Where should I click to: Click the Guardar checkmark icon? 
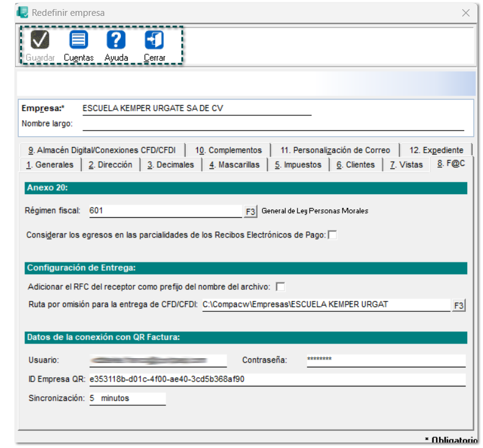[40, 40]
